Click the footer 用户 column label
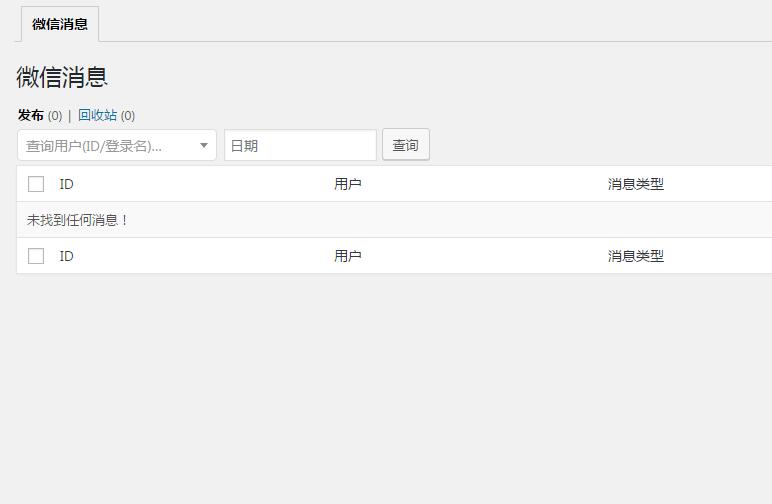 pyautogui.click(x=348, y=256)
